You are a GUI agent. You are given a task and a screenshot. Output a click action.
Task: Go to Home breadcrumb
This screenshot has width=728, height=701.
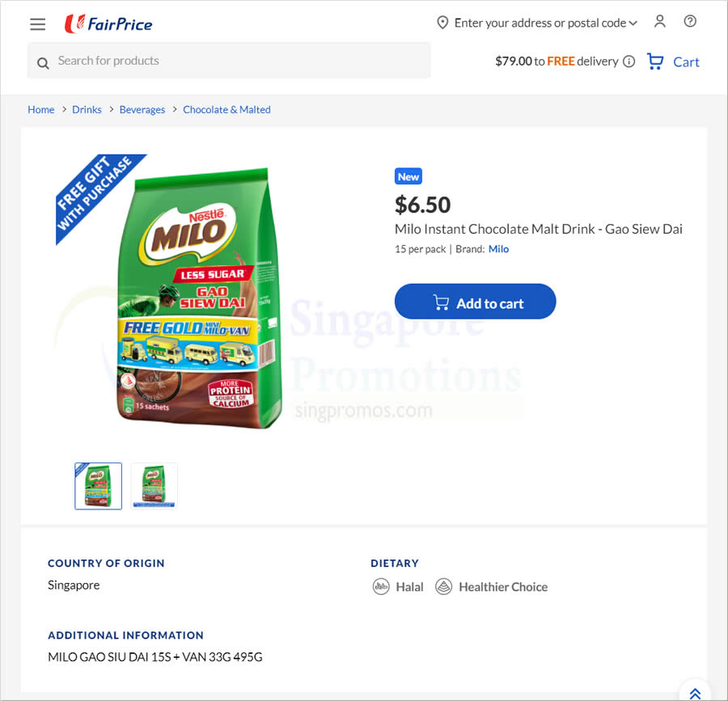[x=41, y=109]
